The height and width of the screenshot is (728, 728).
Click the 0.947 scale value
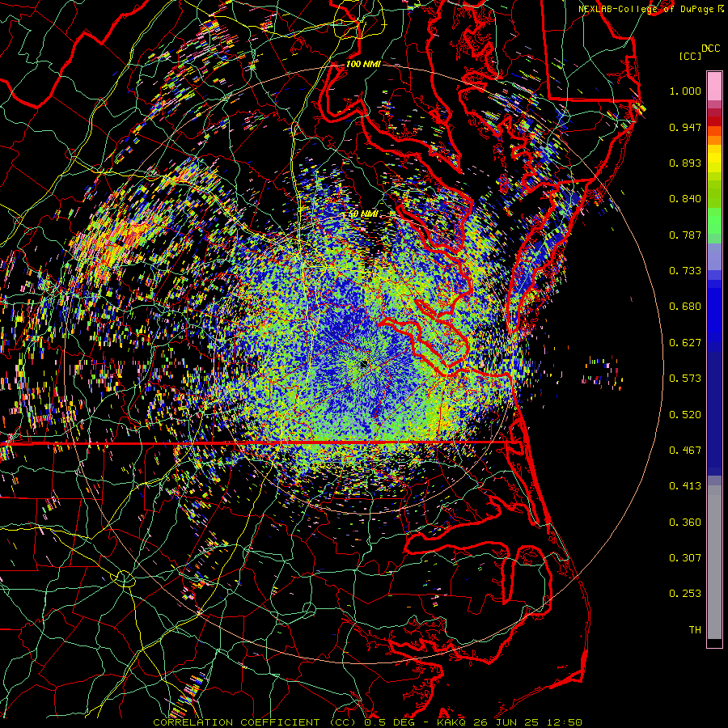coord(685,127)
